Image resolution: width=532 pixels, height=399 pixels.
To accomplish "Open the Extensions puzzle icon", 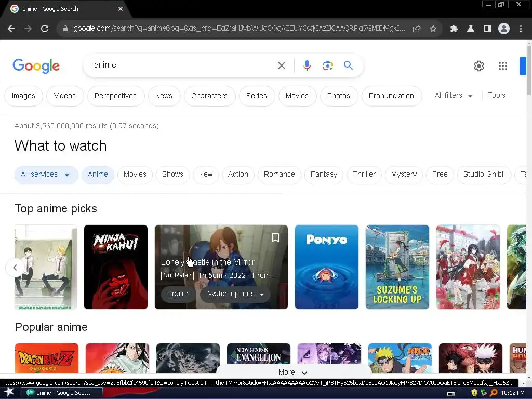I will [454, 29].
